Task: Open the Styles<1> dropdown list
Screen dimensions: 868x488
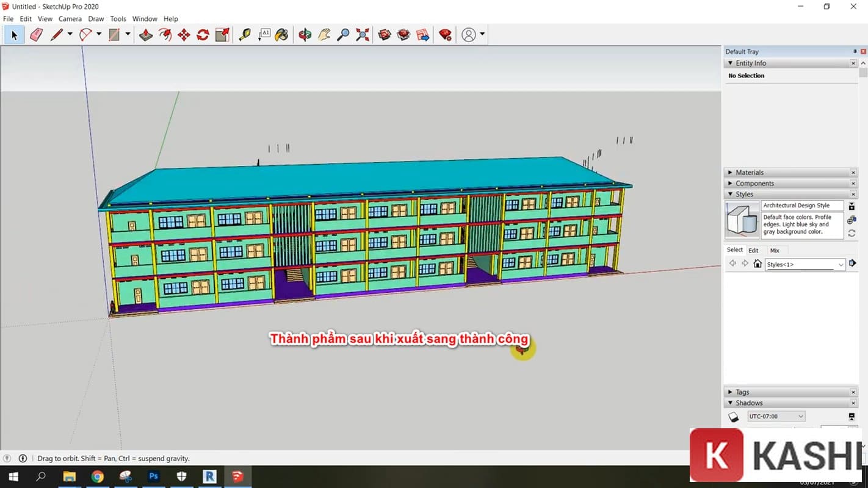Action: tap(841, 264)
